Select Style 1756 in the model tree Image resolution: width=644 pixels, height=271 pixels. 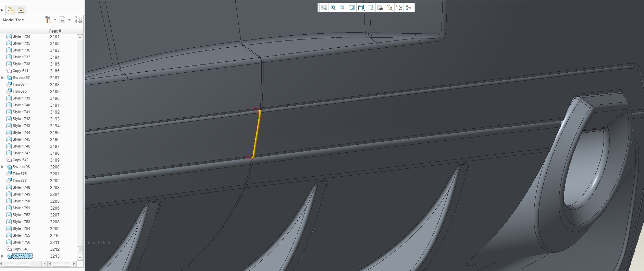point(21,242)
